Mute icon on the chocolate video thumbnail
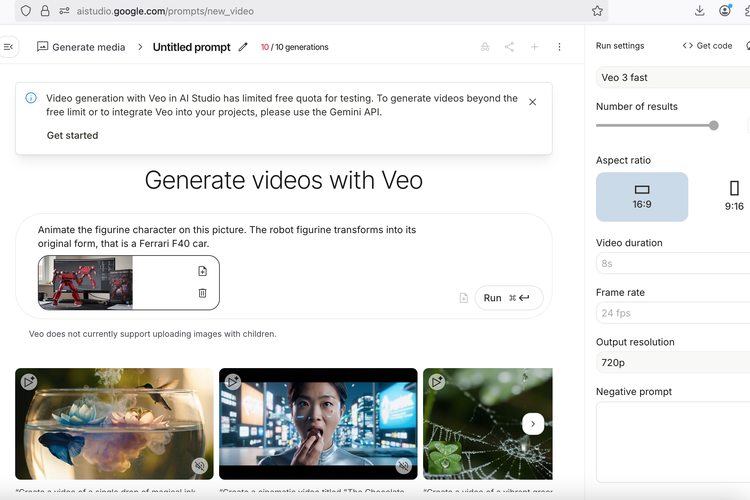This screenshot has width=750, height=500. [404, 466]
